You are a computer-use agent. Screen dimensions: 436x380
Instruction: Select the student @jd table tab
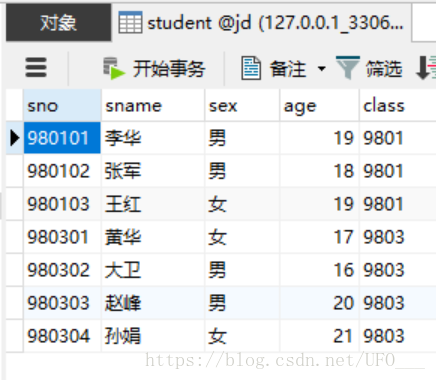262,23
